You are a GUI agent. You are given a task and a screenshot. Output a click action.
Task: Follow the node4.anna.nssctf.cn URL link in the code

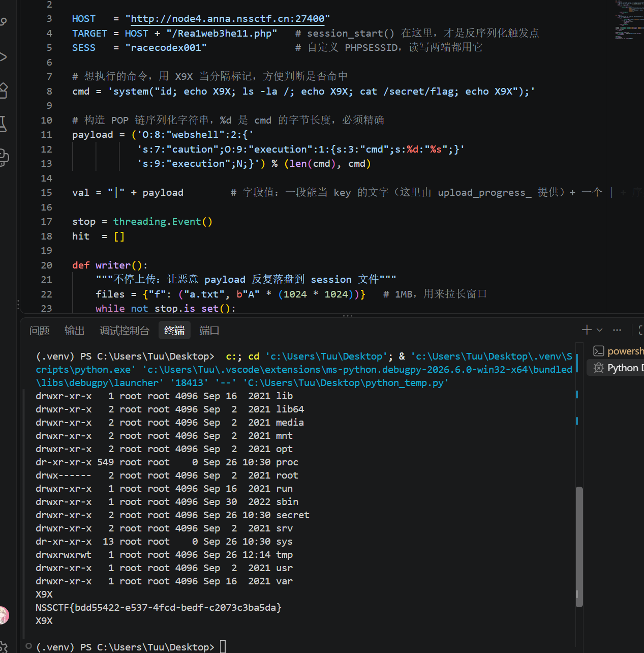[228, 19]
